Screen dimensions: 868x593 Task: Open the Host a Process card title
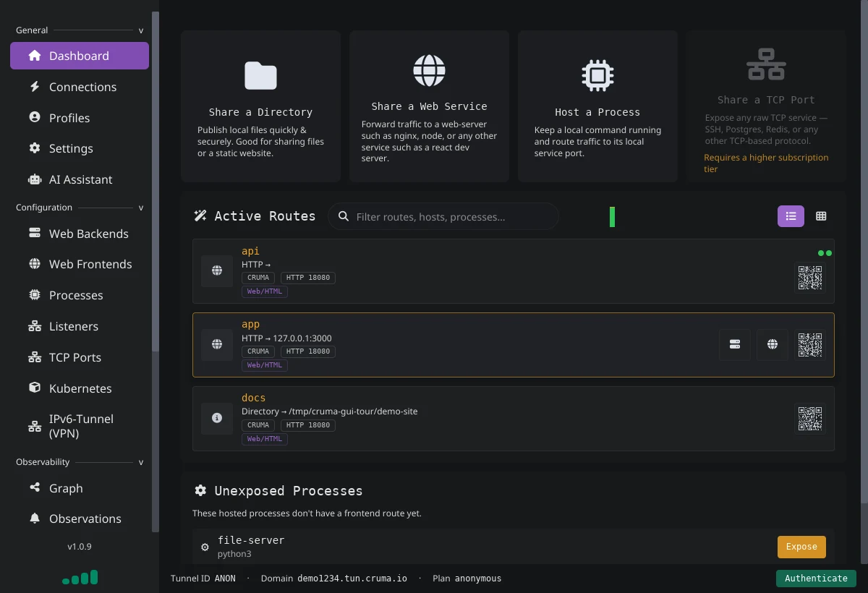(597, 112)
